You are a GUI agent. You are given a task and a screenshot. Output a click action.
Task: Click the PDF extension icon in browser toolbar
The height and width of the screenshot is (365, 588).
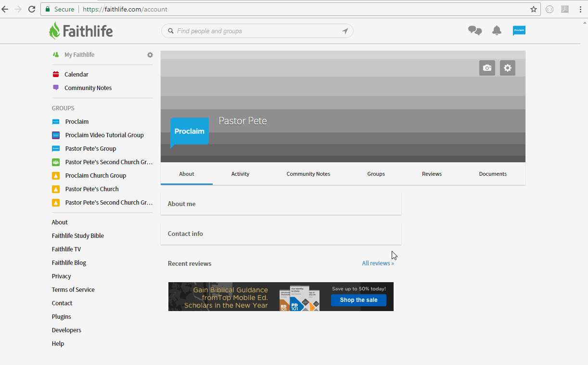tap(565, 9)
